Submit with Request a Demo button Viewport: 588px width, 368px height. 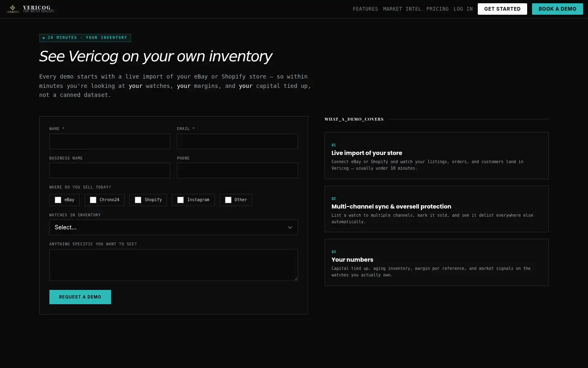[80, 297]
